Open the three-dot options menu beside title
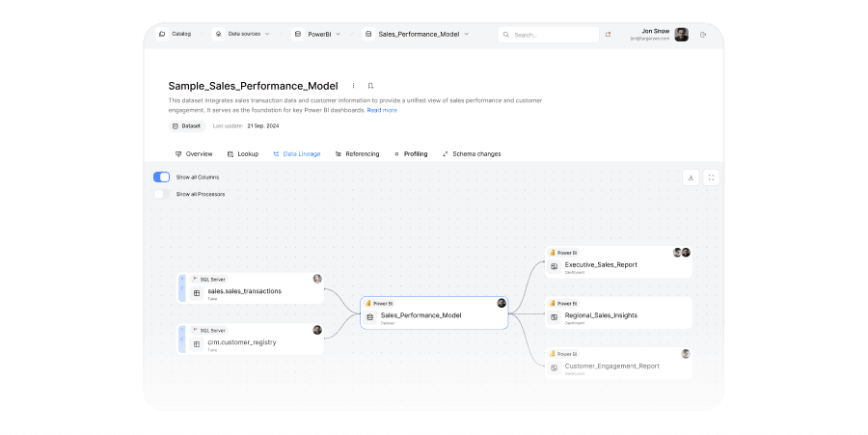The height and width of the screenshot is (435, 868). point(353,86)
